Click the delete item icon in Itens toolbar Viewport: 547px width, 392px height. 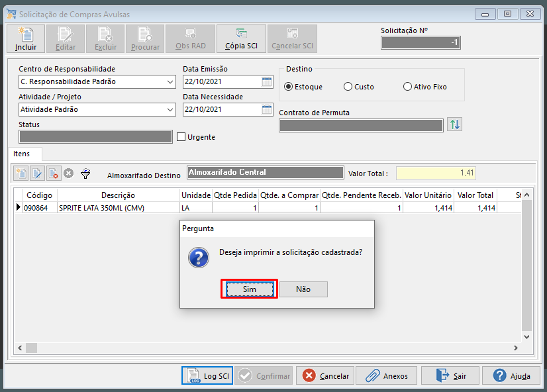(x=54, y=173)
